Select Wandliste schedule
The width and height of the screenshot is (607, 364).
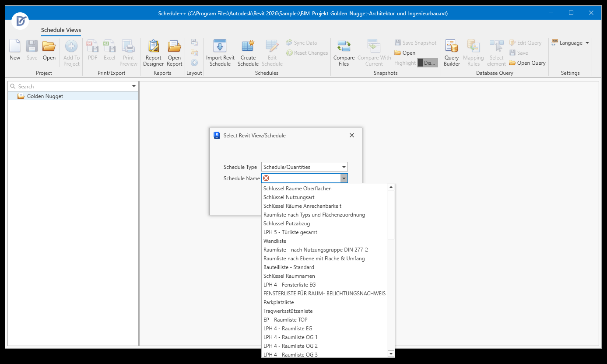click(x=325, y=241)
